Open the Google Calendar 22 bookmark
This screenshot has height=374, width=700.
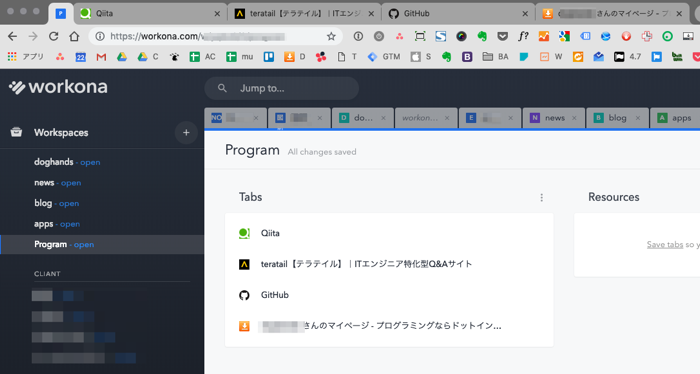point(80,57)
